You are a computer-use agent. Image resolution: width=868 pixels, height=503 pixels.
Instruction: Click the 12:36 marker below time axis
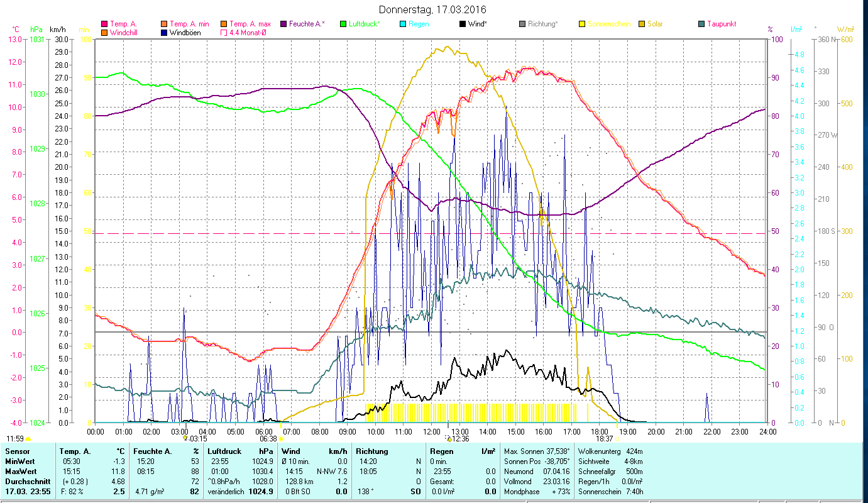pyautogui.click(x=460, y=439)
